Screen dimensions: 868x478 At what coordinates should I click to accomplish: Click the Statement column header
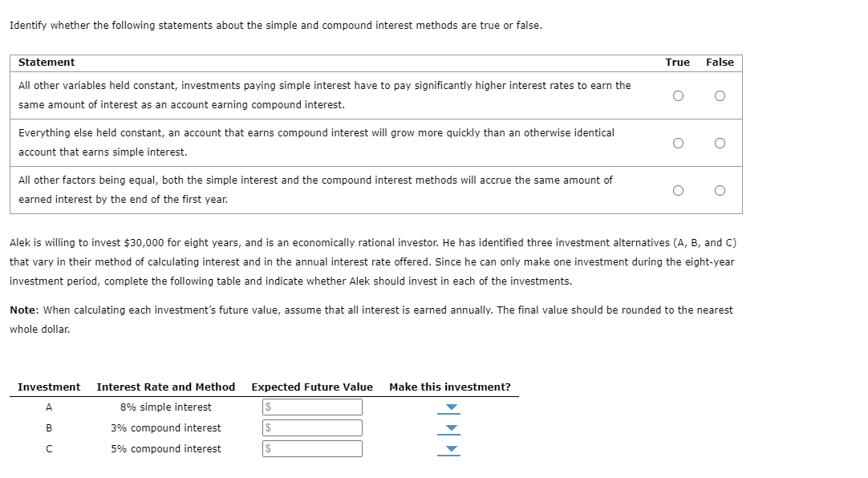click(x=44, y=62)
